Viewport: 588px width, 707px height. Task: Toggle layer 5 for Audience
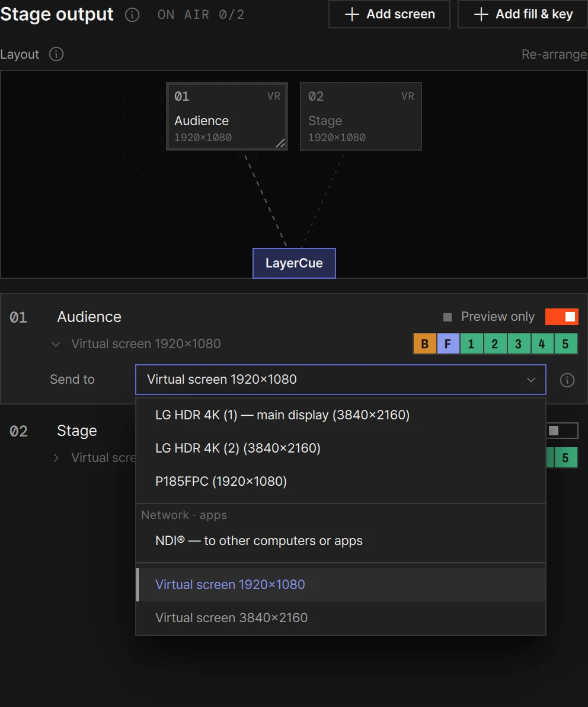[565, 344]
